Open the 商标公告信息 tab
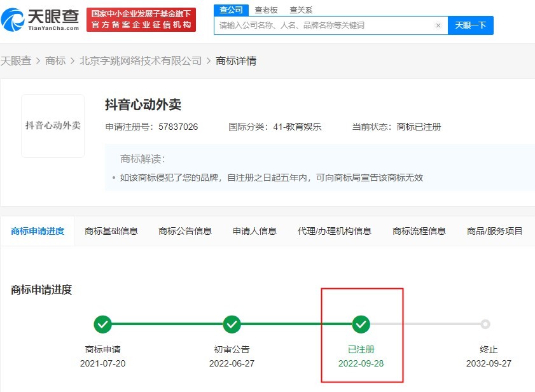Screen dimensions: 535x392 pyautogui.click(x=185, y=231)
